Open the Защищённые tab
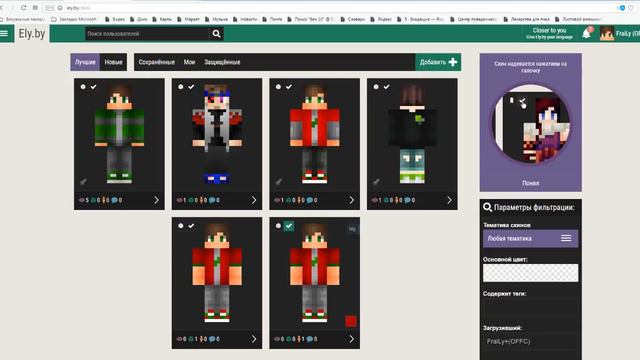 [222, 62]
